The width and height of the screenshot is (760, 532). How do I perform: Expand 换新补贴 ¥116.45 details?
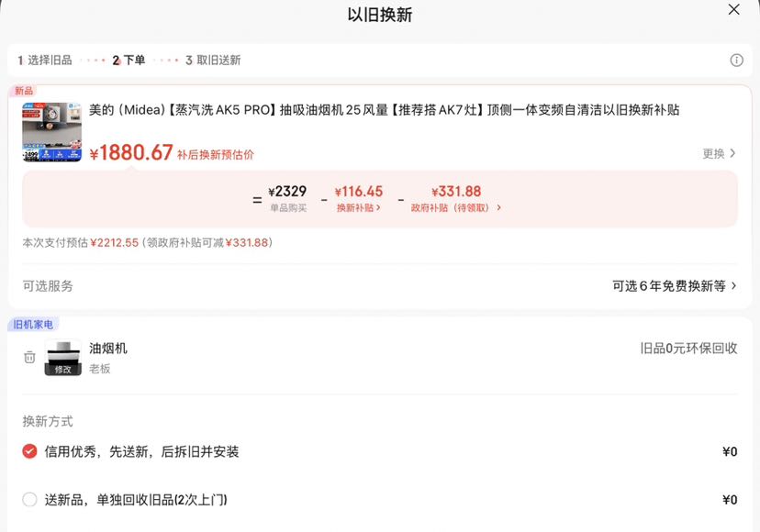coord(358,208)
